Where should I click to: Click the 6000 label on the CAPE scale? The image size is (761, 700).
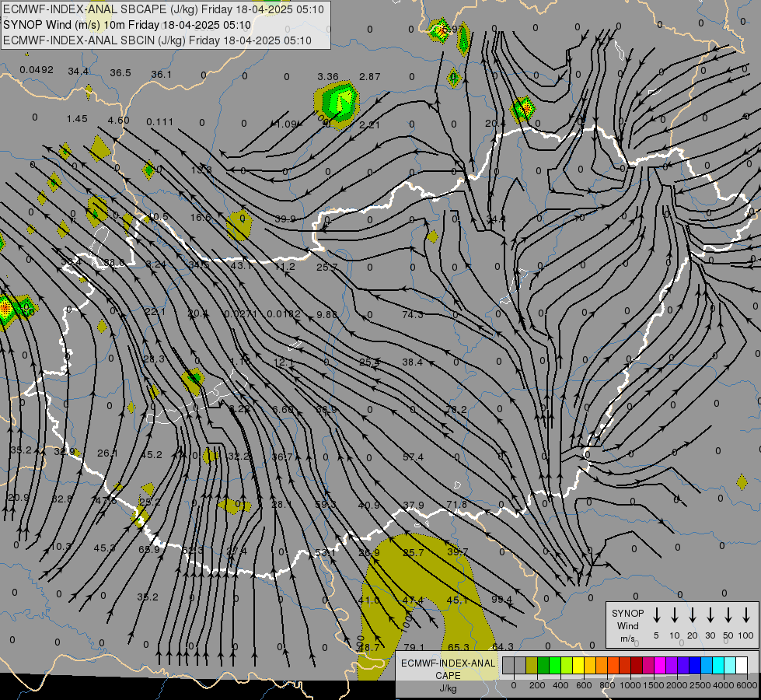(x=747, y=685)
